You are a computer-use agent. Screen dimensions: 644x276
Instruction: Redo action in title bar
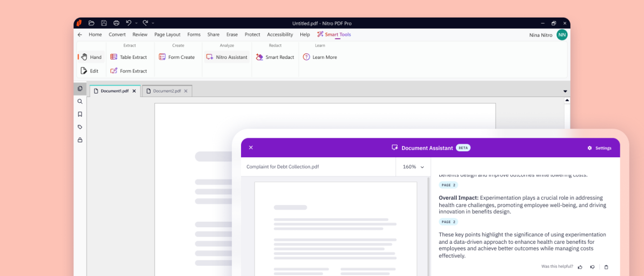145,23
